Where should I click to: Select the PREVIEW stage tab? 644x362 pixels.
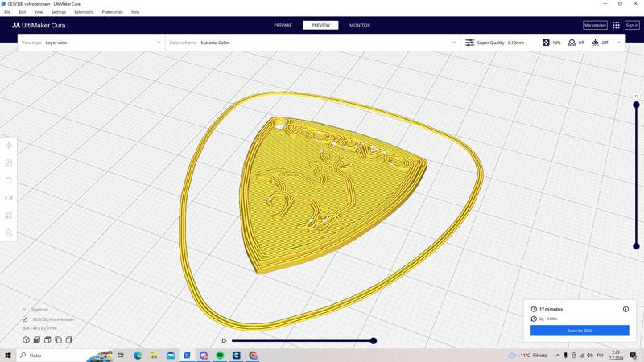click(320, 25)
